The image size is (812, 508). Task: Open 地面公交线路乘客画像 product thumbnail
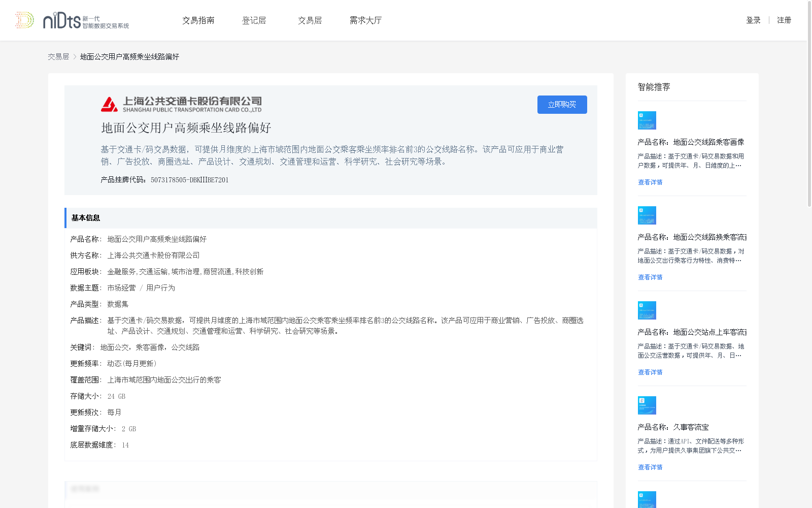[647, 120]
